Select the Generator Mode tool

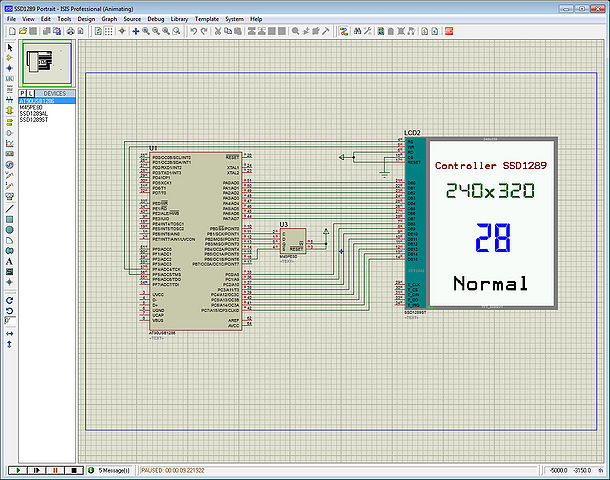(10, 165)
